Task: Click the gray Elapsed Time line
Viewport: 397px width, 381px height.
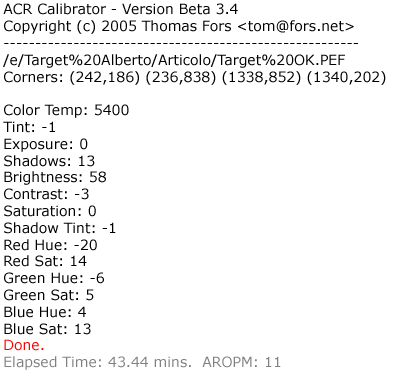Action: click(142, 362)
